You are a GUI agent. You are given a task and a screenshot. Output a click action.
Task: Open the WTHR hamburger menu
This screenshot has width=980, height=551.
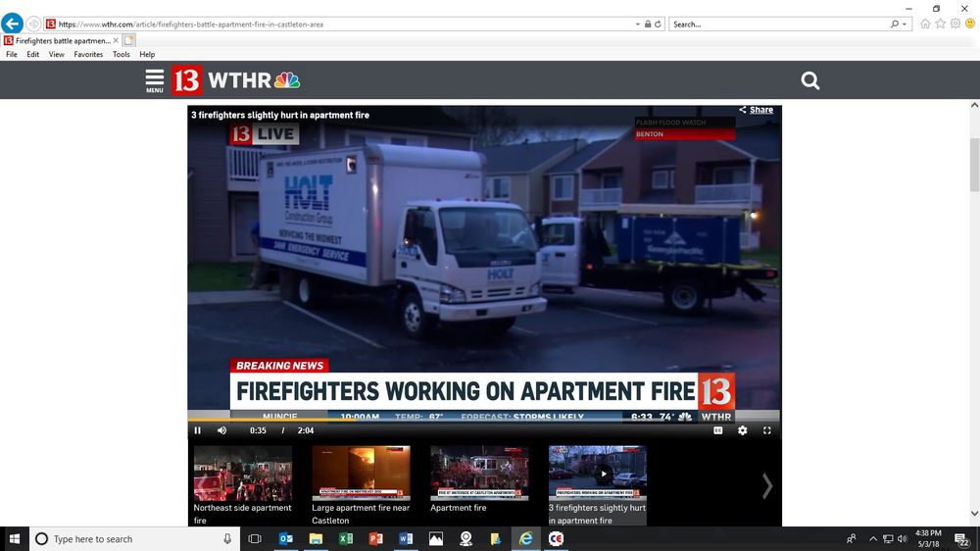pyautogui.click(x=155, y=80)
